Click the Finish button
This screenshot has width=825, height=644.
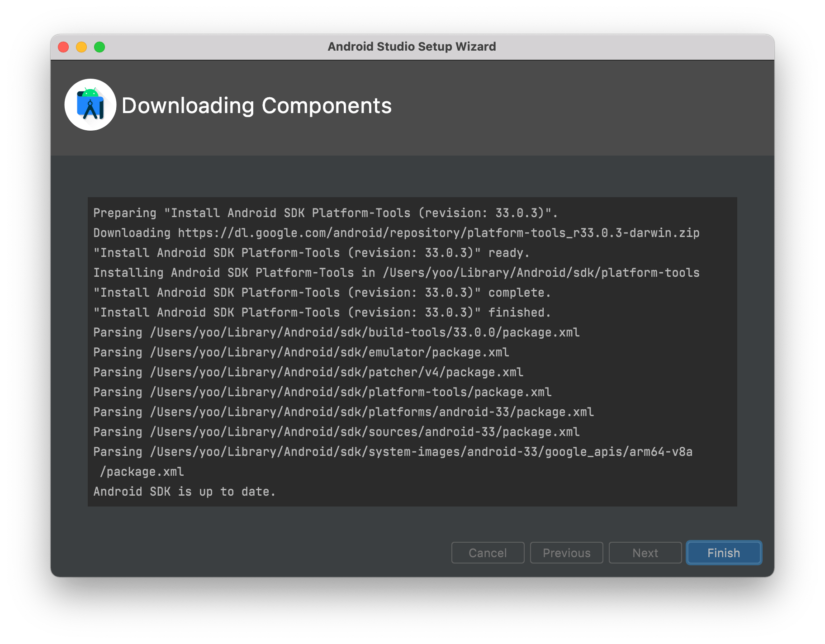724,553
